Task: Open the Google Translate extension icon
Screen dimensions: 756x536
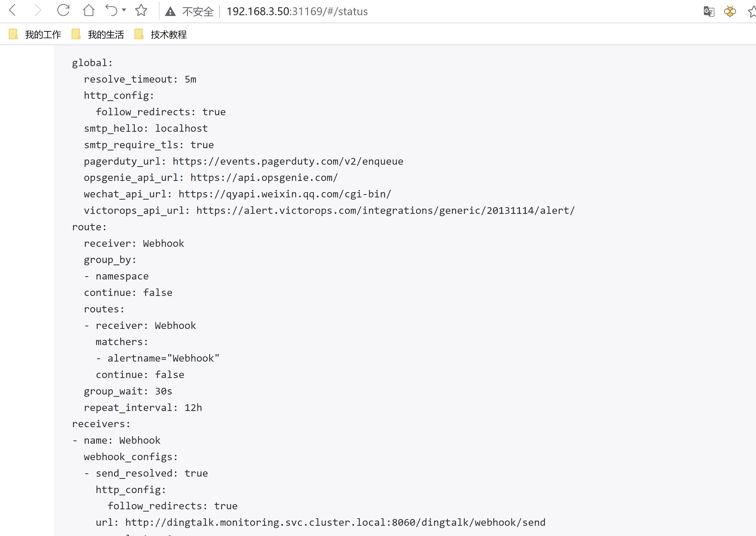Action: [x=709, y=11]
